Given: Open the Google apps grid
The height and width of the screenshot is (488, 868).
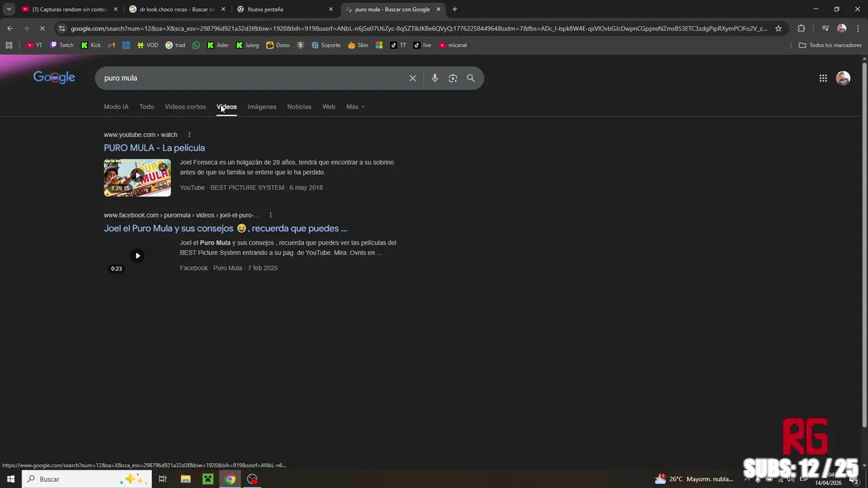Looking at the screenshot, I should (x=823, y=78).
